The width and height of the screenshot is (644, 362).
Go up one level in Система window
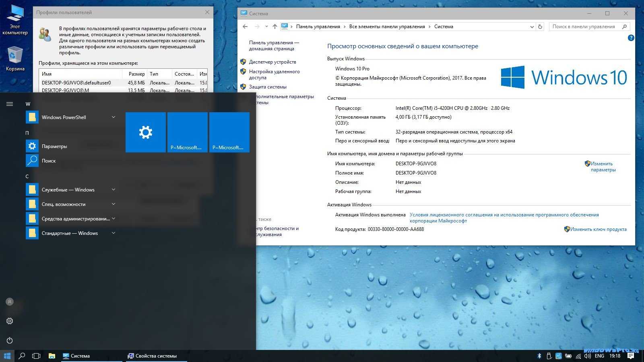coord(275,27)
